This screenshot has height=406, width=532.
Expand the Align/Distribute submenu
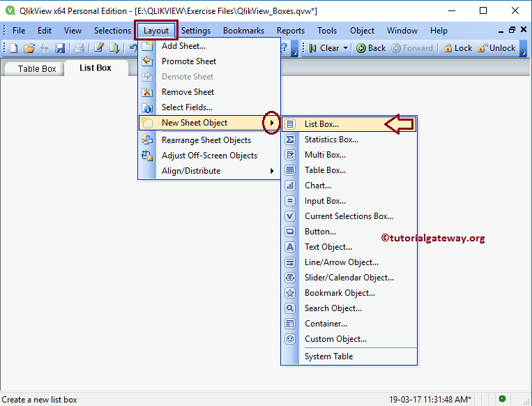(x=272, y=171)
